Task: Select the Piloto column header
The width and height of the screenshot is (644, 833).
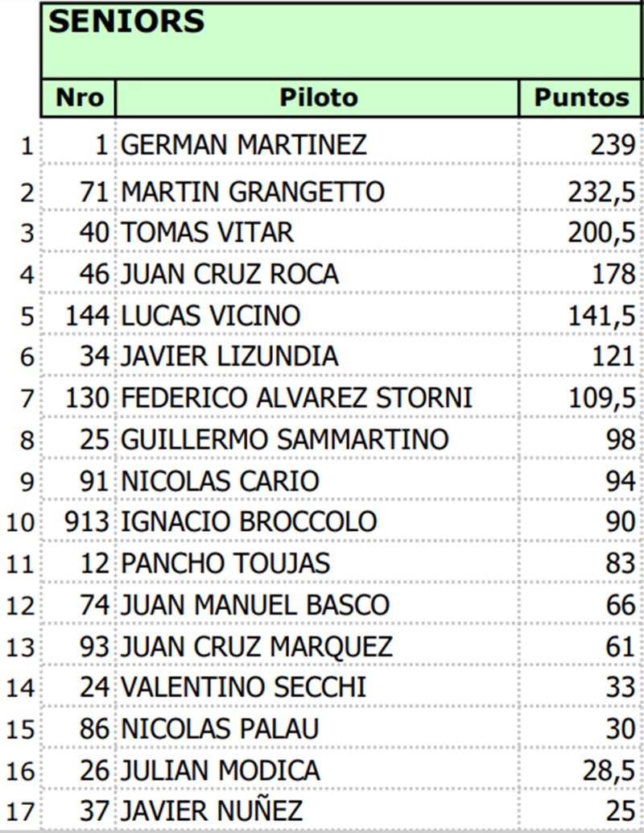Action: [x=318, y=98]
